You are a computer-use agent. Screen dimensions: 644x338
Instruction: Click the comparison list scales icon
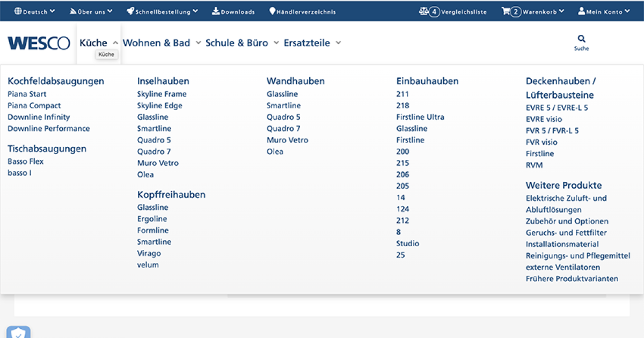423,11
